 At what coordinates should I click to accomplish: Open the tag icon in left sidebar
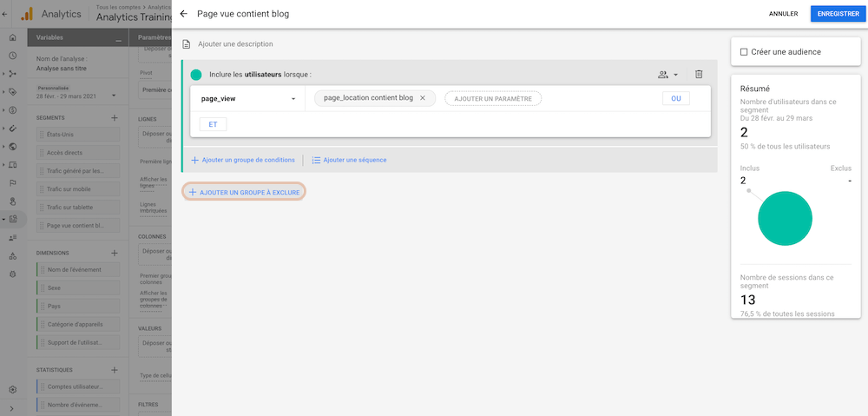click(13, 92)
